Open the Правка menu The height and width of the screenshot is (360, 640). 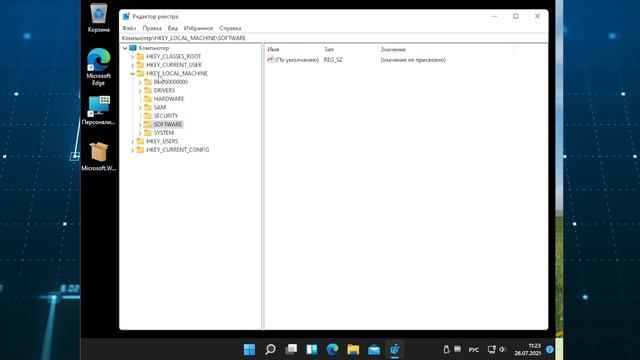click(x=152, y=28)
